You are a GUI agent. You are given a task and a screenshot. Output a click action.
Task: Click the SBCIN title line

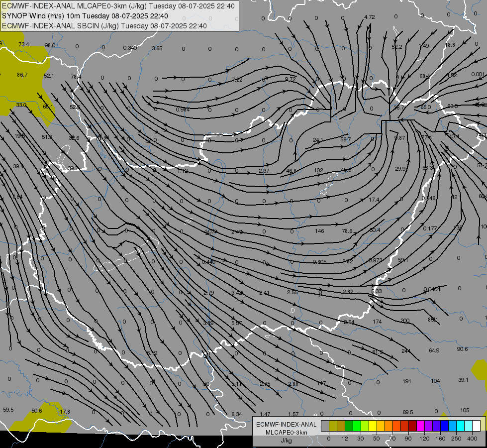[104, 26]
